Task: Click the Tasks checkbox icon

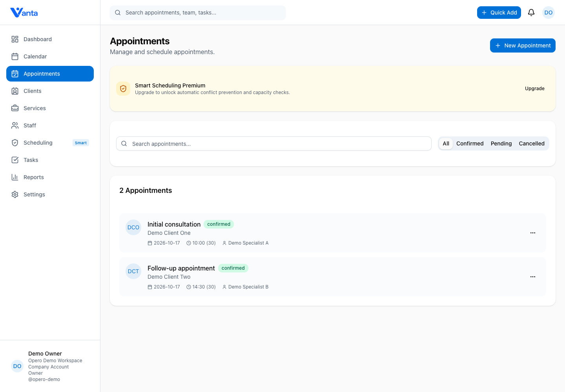Action: (15, 160)
